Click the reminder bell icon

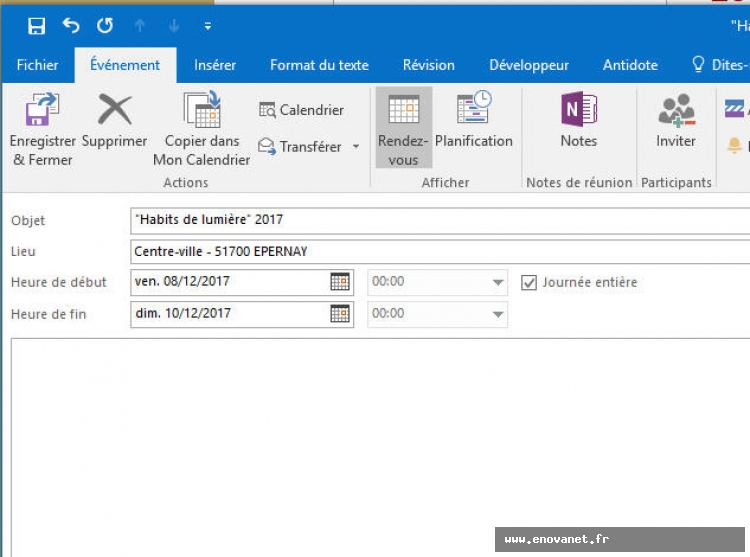click(734, 145)
